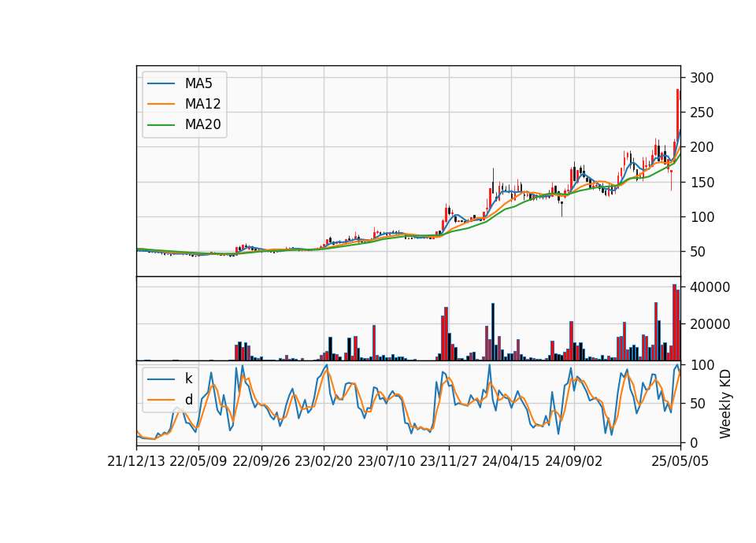Click the k legend label
Screen dimensions: 756x543
point(188,379)
